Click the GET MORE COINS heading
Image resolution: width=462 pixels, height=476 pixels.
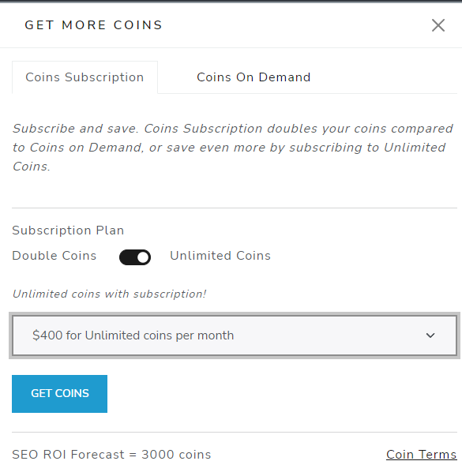pos(93,25)
